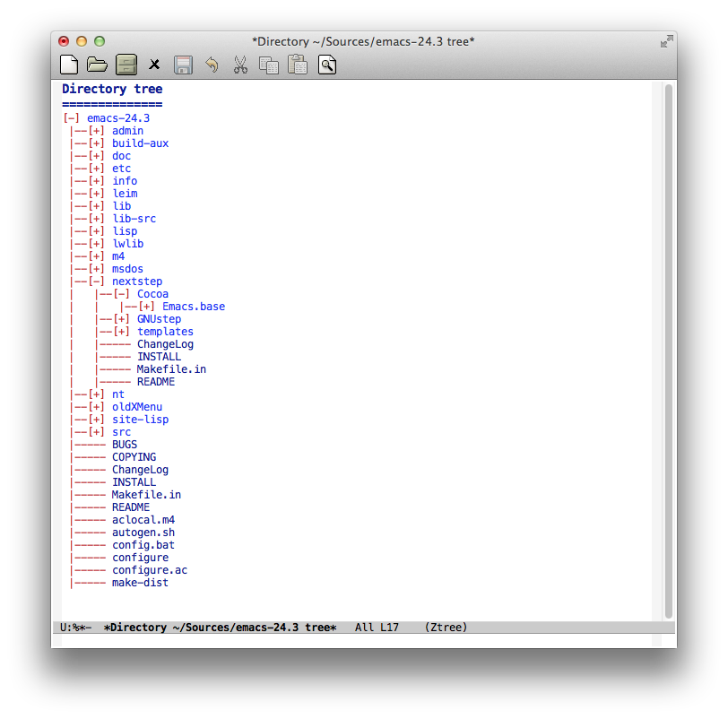Click the All L17 position indicator
Viewport: 728px width, 719px height.
pyautogui.click(x=377, y=627)
